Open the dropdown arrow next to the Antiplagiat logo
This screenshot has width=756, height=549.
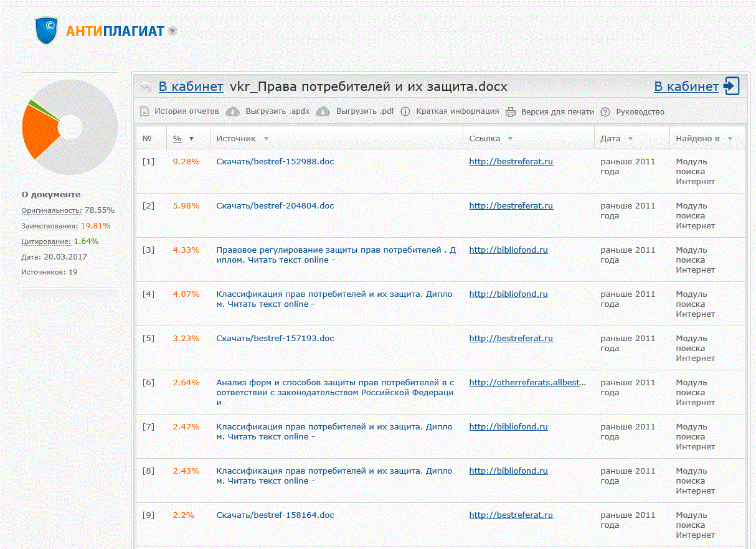point(172,31)
